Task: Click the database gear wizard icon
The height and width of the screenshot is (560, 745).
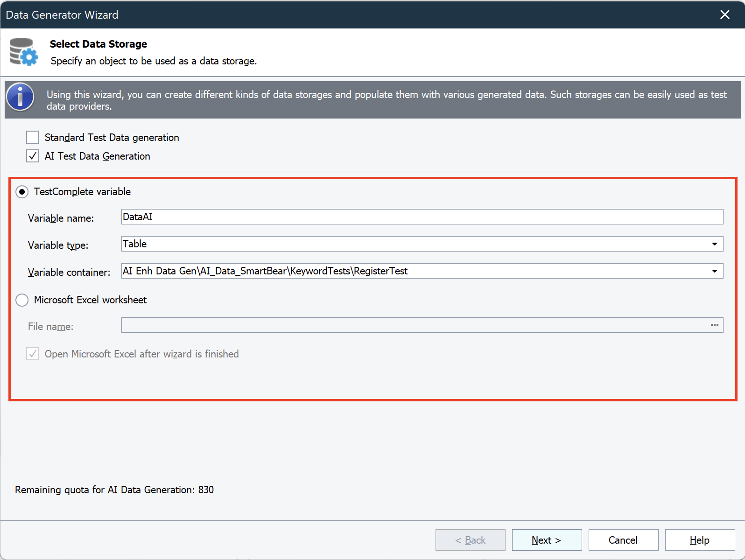Action: coord(23,52)
